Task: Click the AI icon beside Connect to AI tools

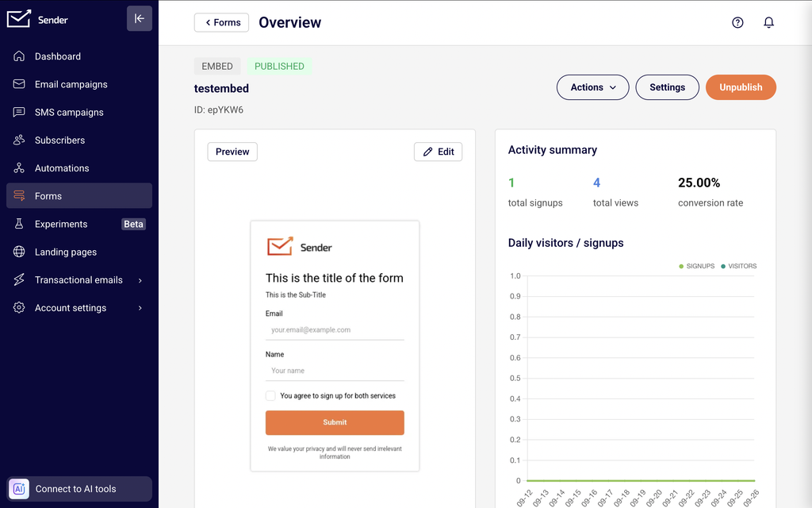Action: point(19,489)
